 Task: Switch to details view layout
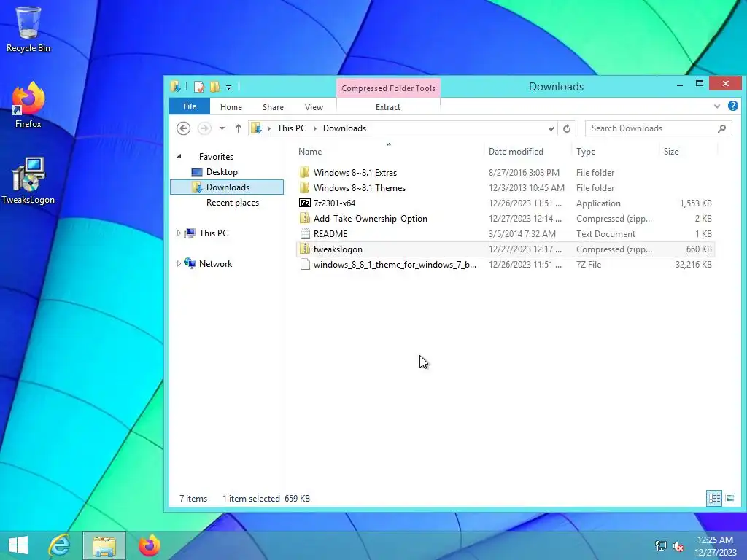(x=714, y=498)
